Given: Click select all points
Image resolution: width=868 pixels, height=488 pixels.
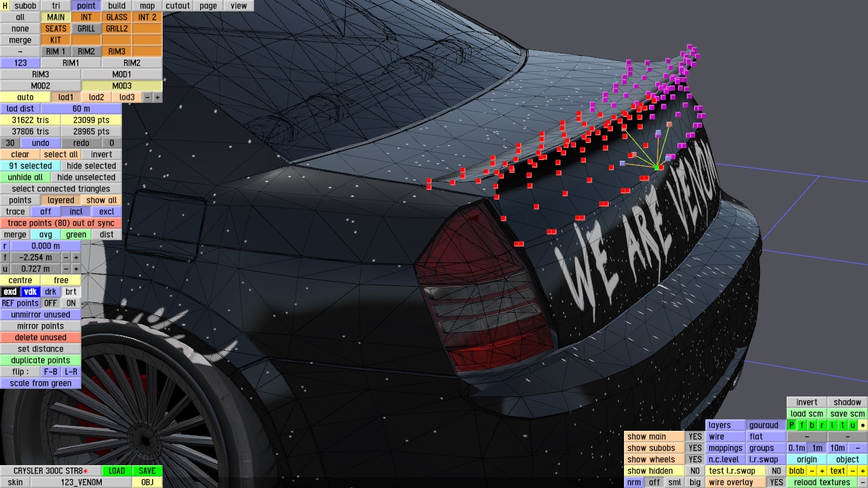Looking at the screenshot, I should tap(61, 154).
